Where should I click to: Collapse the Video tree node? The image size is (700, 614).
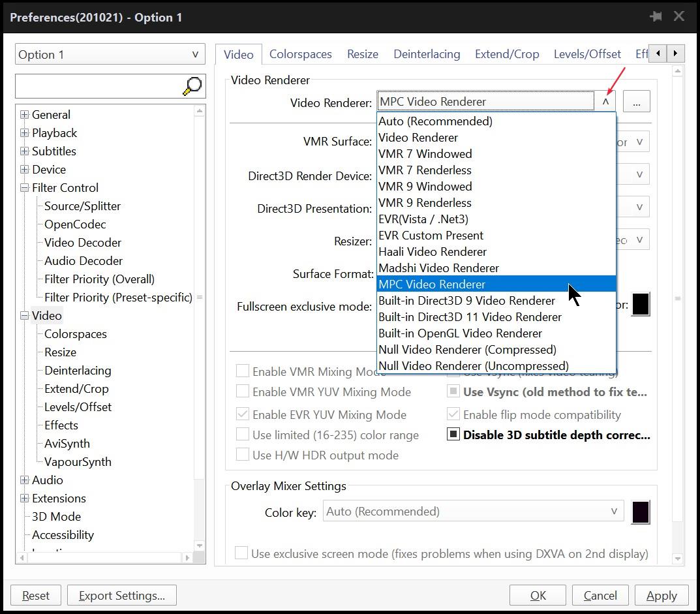tap(25, 316)
